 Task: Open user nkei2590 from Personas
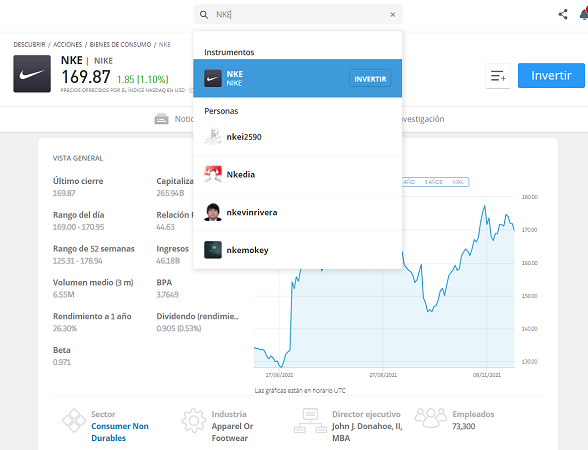coord(297,137)
